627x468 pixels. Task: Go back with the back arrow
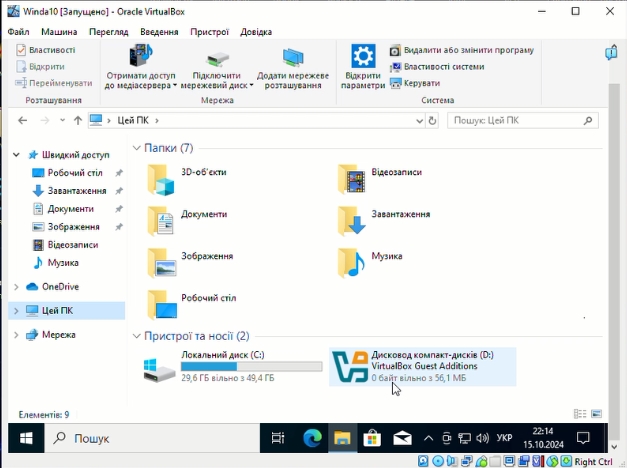click(23, 120)
